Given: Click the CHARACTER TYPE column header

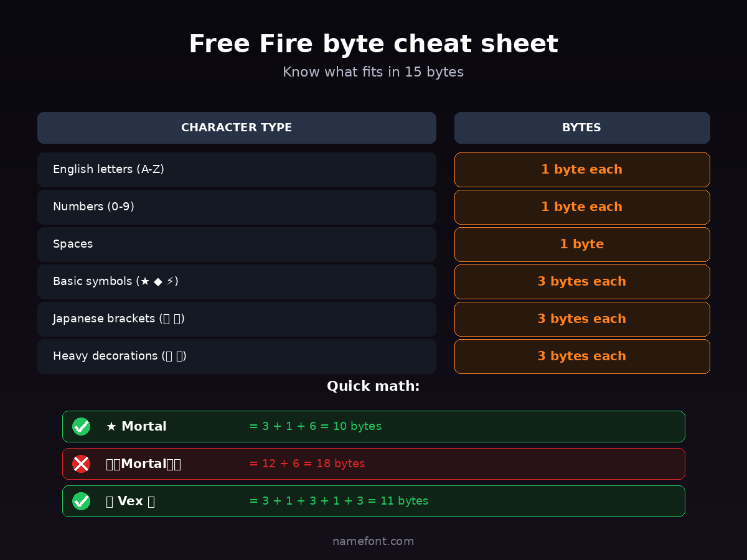Looking at the screenshot, I should (237, 128).
